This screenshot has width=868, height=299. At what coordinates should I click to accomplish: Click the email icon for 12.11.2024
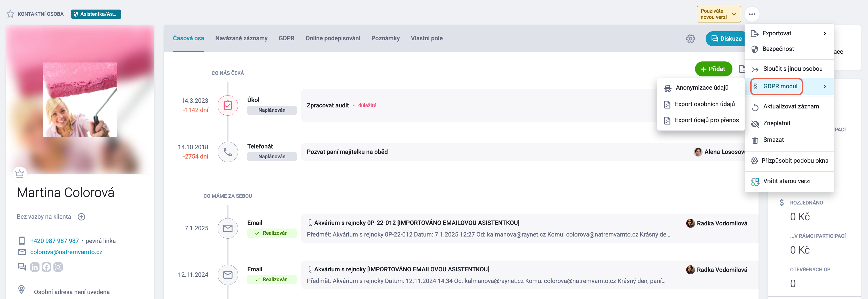click(x=228, y=275)
